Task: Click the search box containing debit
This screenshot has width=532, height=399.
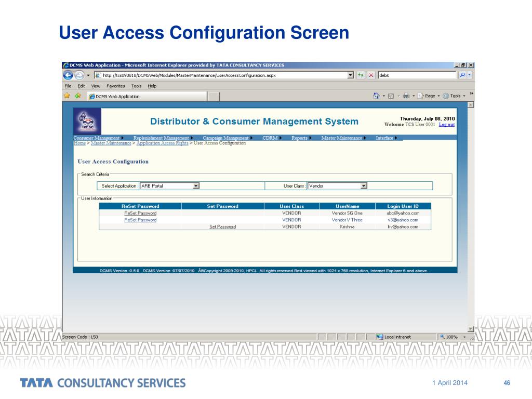Action: point(417,75)
